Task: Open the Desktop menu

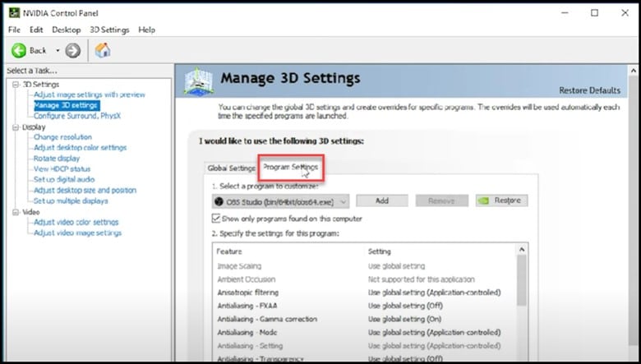Action: point(67,30)
